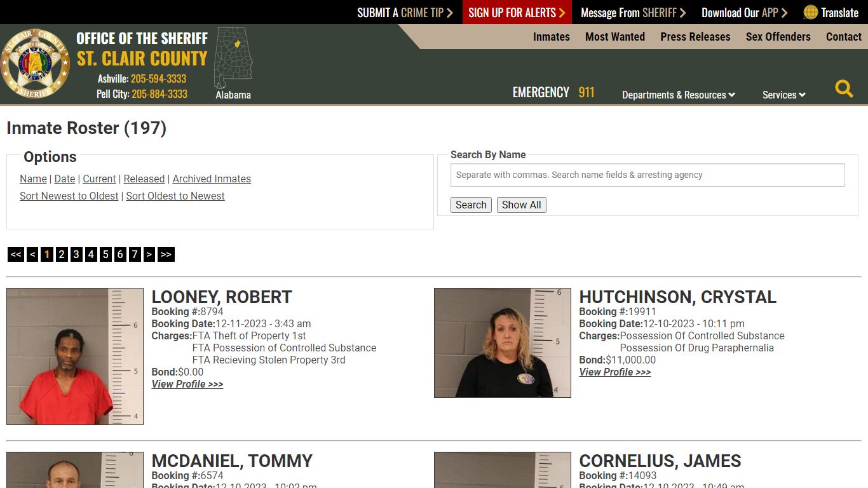
Task: Sort inmates Newest to Oldest
Action: (69, 196)
